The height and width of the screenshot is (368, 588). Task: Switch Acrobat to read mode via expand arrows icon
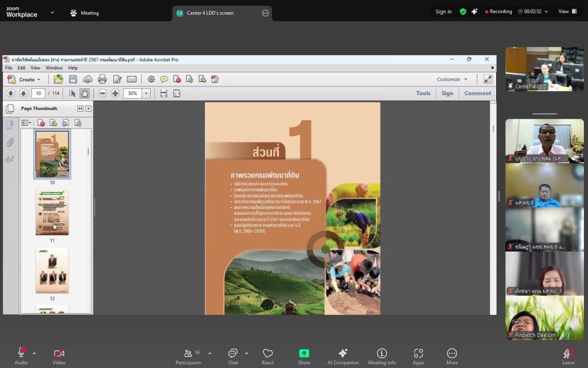[x=488, y=79]
